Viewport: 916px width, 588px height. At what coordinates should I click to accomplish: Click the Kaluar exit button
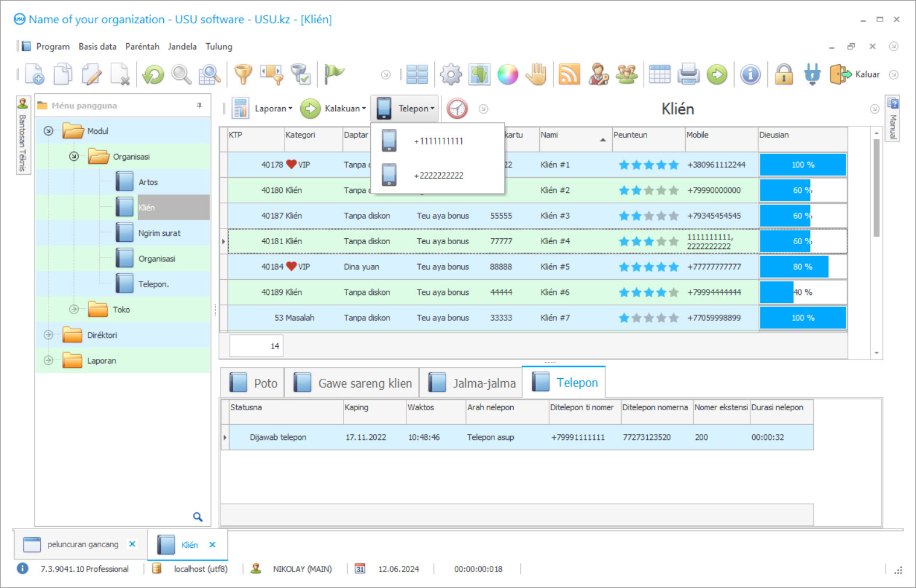click(x=855, y=75)
